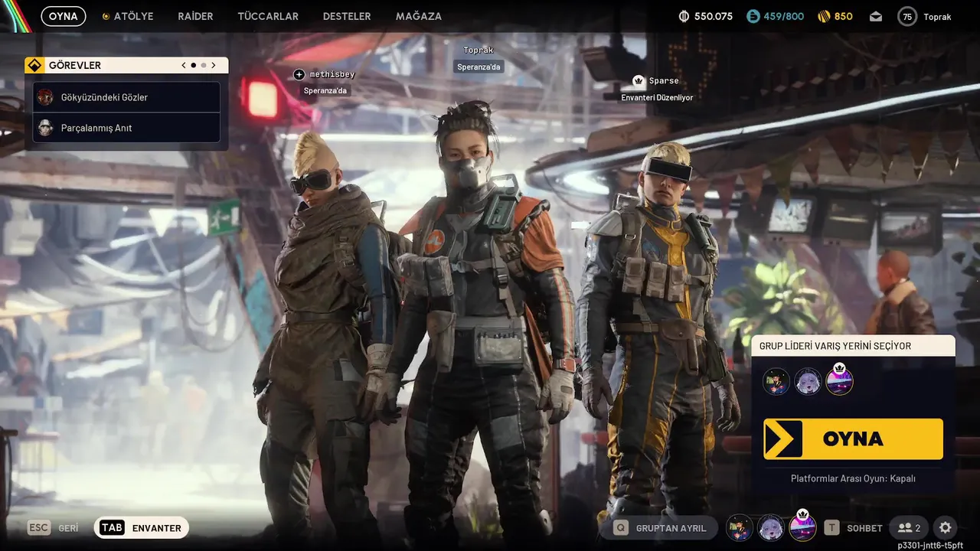The width and height of the screenshot is (980, 551).
Task: Open the Parçalanmış Anıt quest
Action: [x=126, y=128]
